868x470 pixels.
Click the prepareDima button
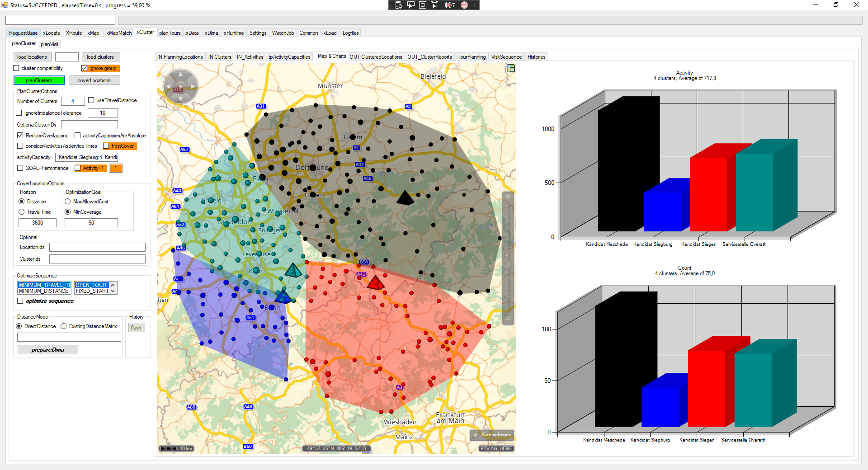tap(48, 350)
